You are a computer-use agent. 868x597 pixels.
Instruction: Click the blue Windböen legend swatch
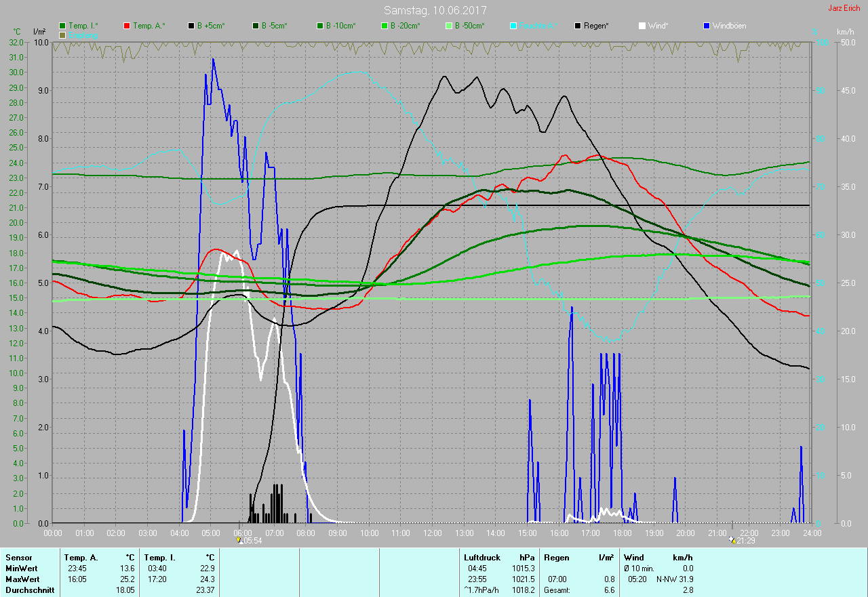(707, 26)
